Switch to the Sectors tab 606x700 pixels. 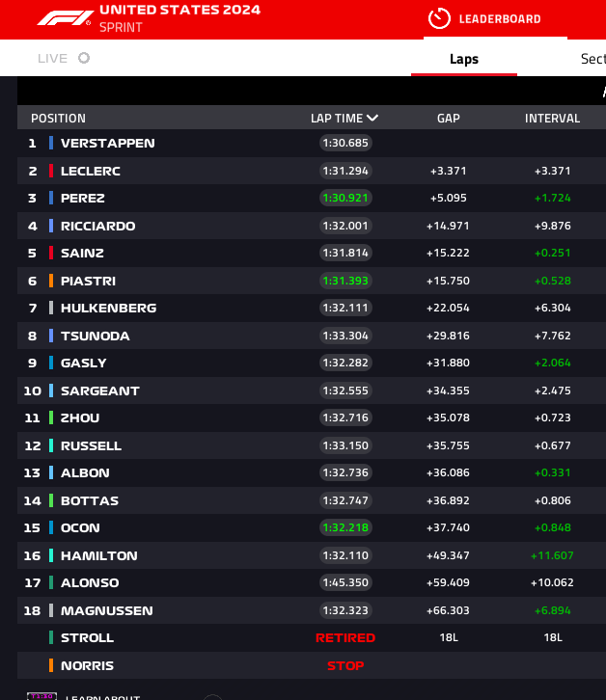point(592,59)
